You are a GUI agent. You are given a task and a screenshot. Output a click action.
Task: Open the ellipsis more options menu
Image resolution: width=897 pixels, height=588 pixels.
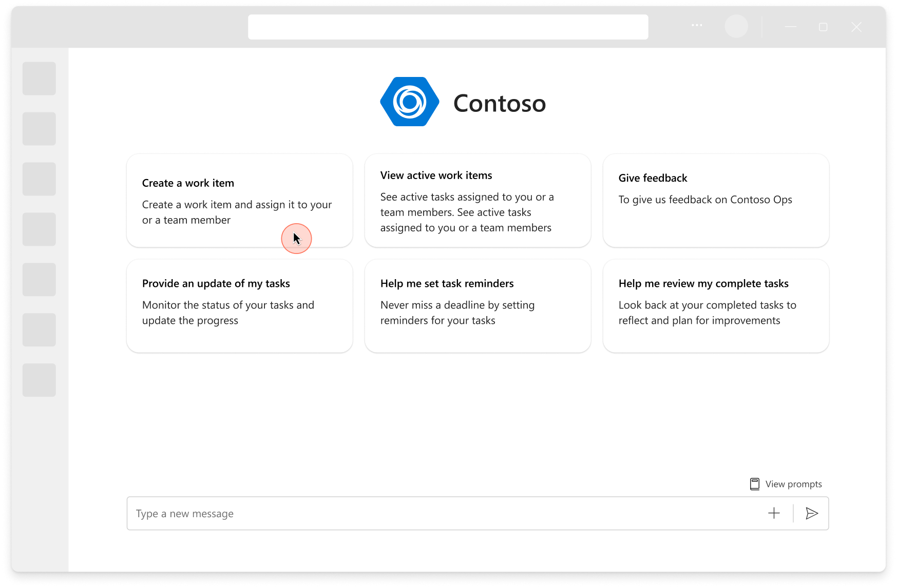[696, 26]
